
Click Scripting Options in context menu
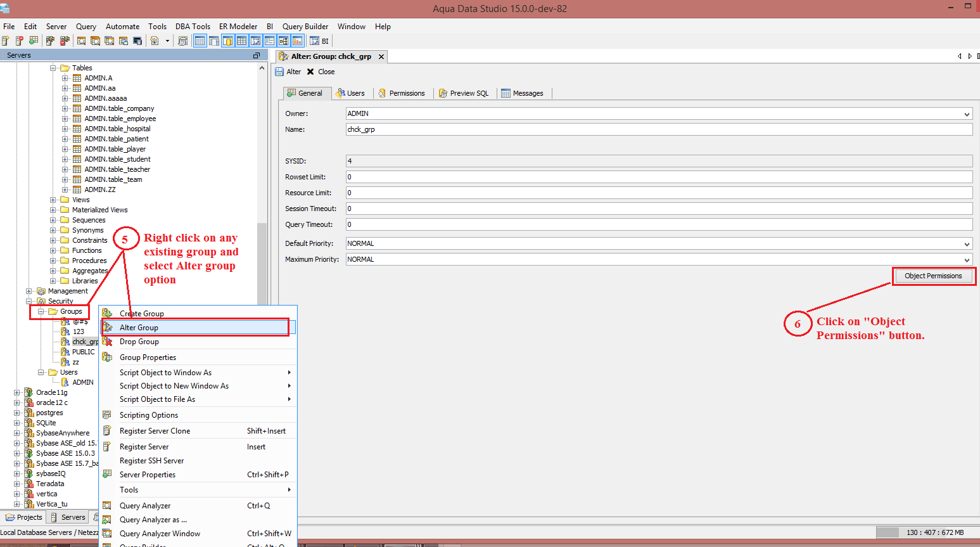coord(198,415)
